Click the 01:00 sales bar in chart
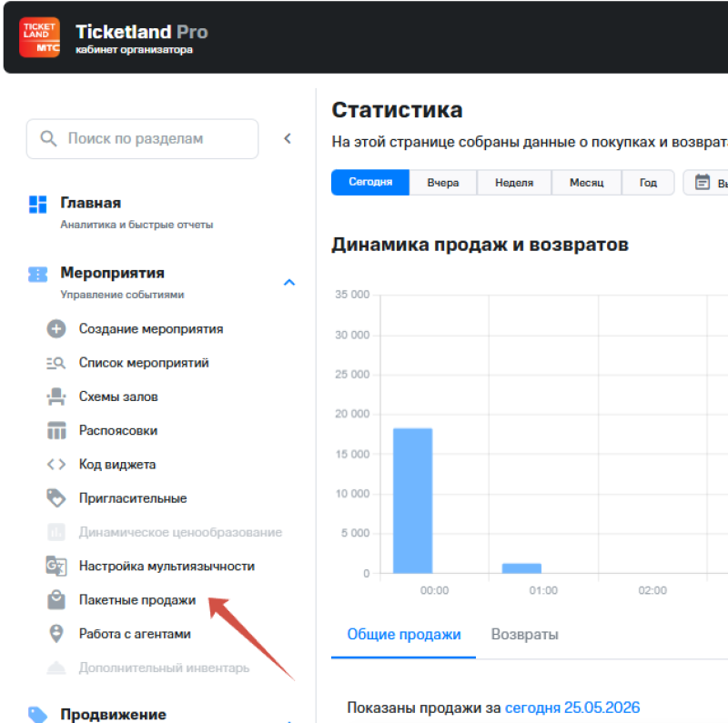Image resolution: width=728 pixels, height=723 pixels. click(521, 568)
